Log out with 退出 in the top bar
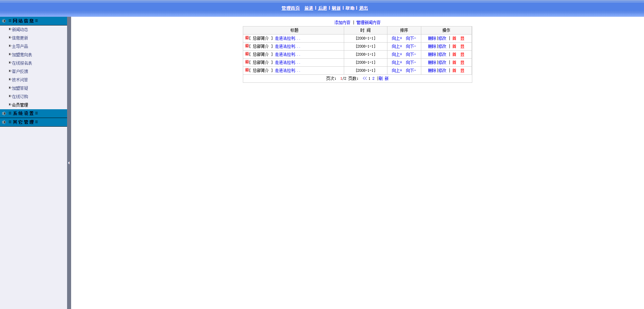This screenshot has width=644, height=309. [x=364, y=8]
